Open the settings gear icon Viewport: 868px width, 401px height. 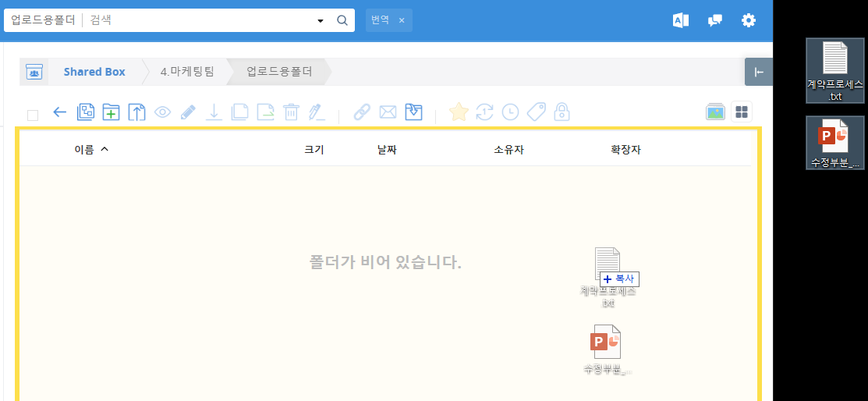tap(749, 20)
